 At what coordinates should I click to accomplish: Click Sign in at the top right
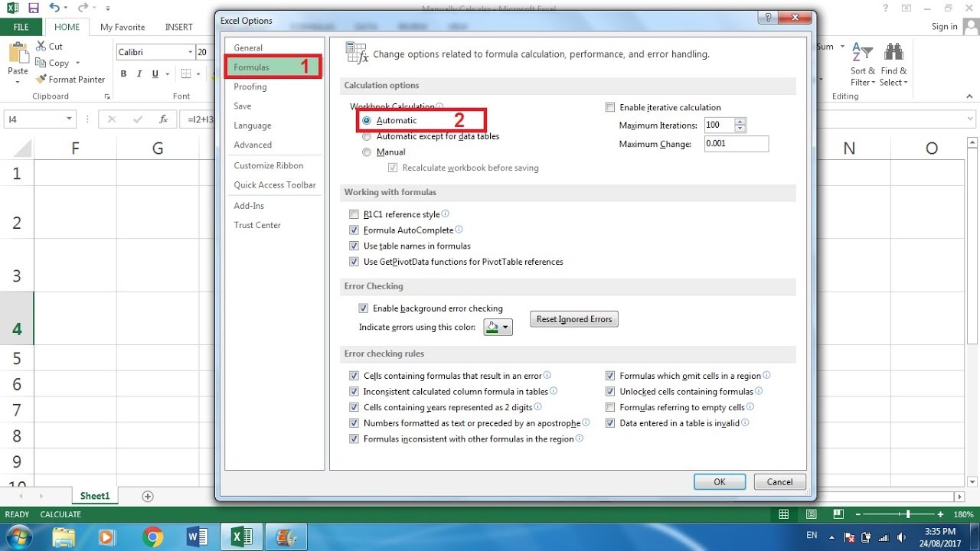coord(945,27)
